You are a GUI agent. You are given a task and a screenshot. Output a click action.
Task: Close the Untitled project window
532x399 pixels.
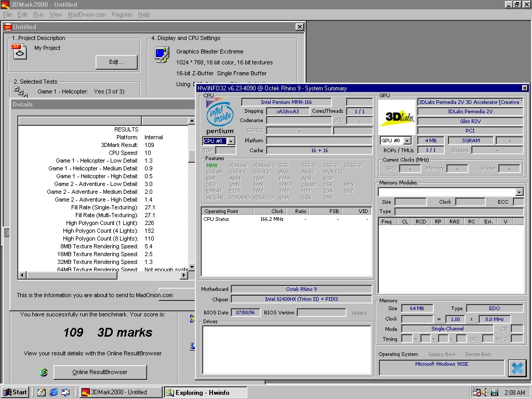point(299,27)
